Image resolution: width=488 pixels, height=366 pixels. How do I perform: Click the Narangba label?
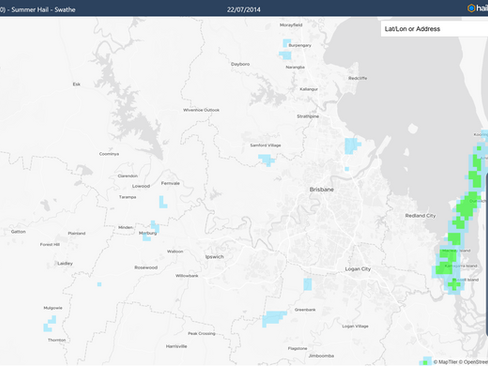coord(295,67)
